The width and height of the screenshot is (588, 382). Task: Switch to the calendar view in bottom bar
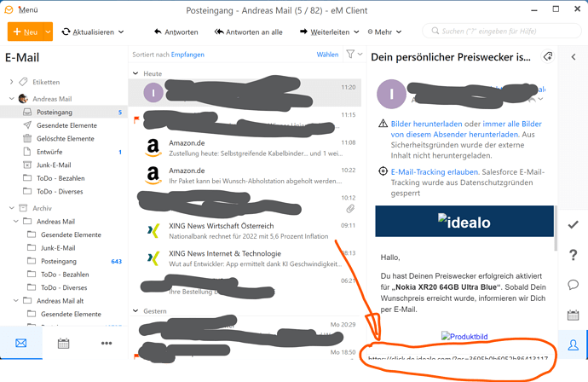pos(63,343)
